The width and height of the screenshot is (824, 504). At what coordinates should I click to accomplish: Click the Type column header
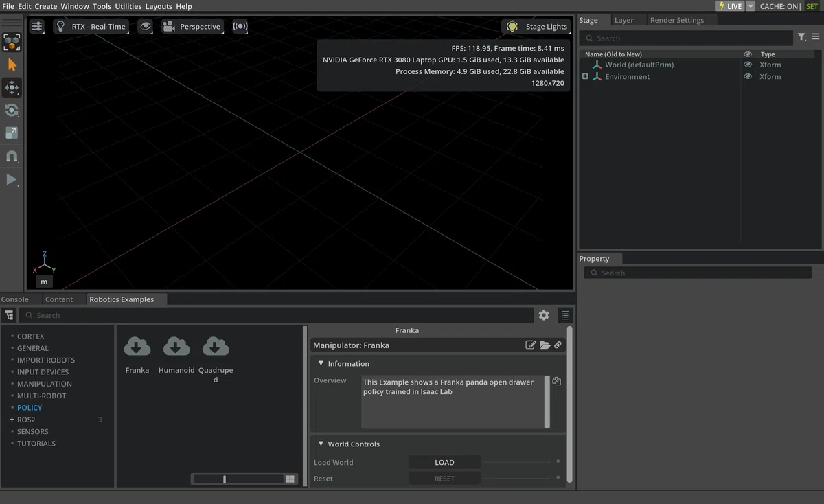768,54
